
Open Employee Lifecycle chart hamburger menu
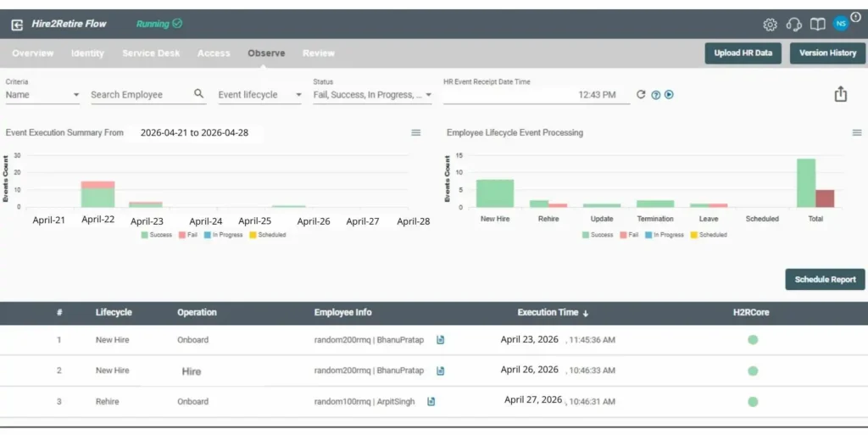(857, 133)
